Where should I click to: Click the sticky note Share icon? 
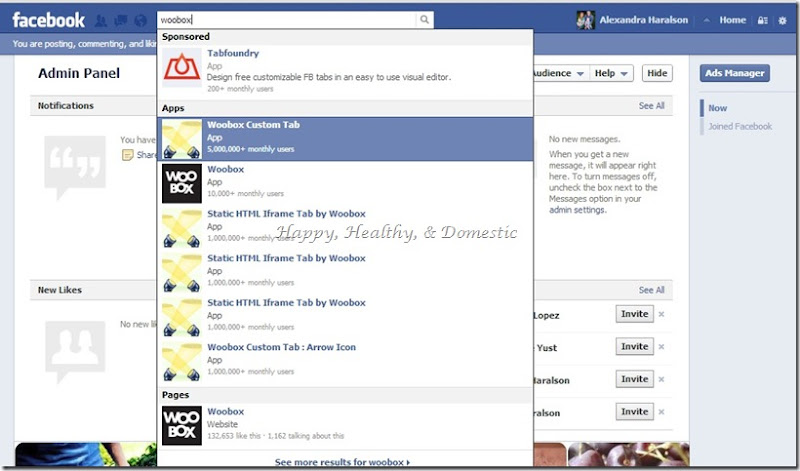(128, 155)
